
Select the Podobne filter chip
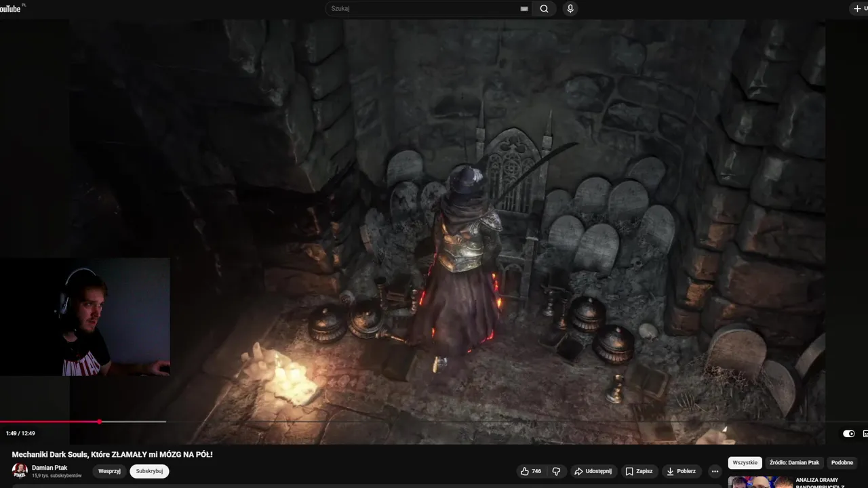click(x=842, y=462)
